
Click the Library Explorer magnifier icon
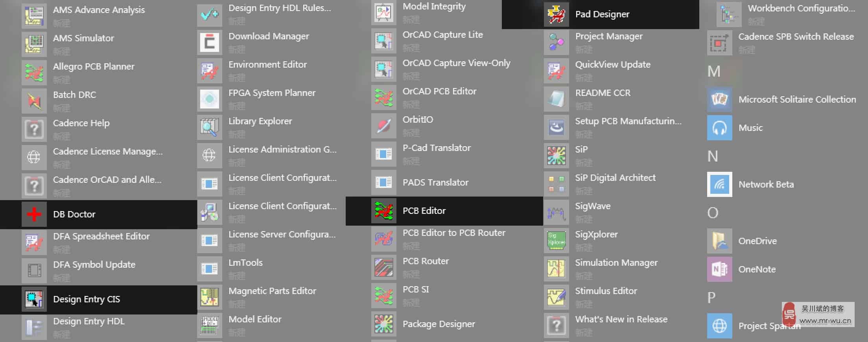(x=209, y=127)
